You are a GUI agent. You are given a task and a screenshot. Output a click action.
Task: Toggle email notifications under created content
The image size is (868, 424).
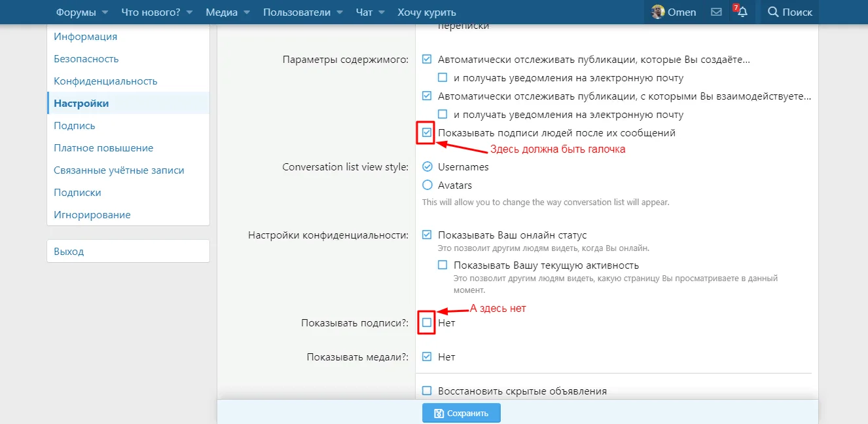click(443, 77)
